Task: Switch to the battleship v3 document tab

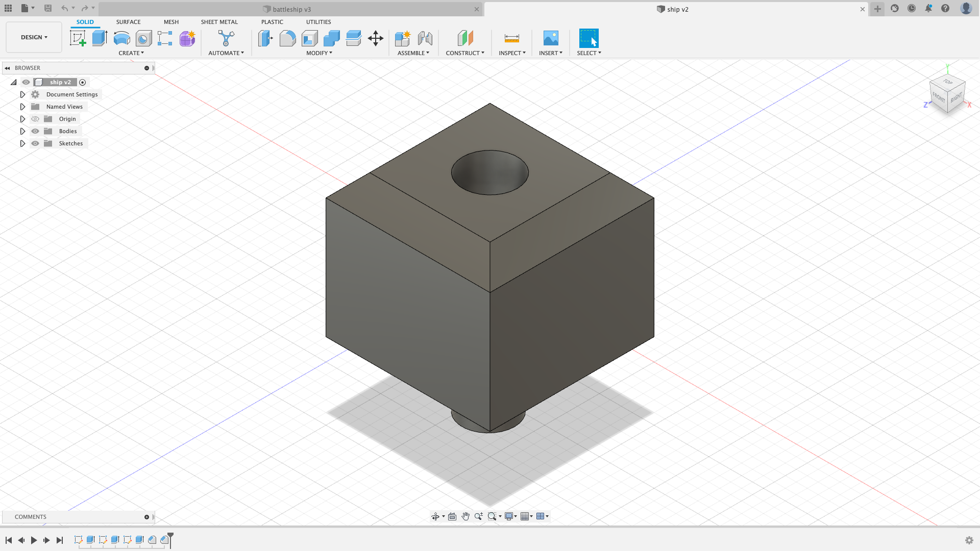Action: (x=290, y=9)
